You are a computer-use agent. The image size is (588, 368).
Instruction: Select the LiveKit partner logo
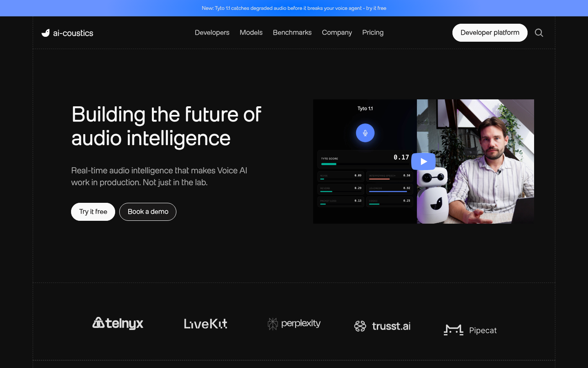(205, 324)
